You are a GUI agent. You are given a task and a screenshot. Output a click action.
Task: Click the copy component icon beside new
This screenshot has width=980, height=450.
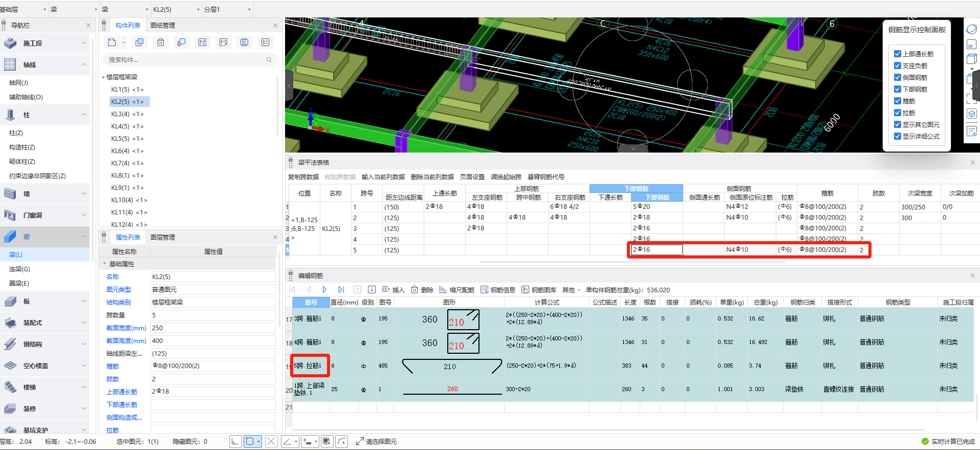pos(139,42)
